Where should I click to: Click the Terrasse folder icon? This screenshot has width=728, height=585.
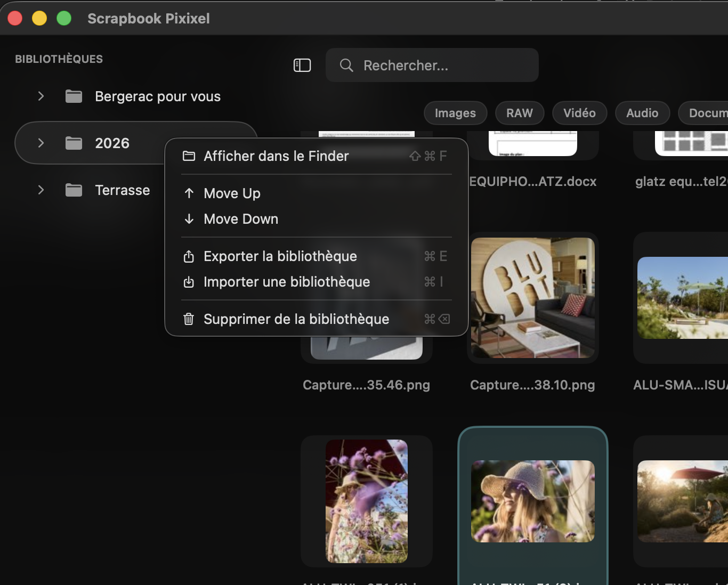pos(74,190)
